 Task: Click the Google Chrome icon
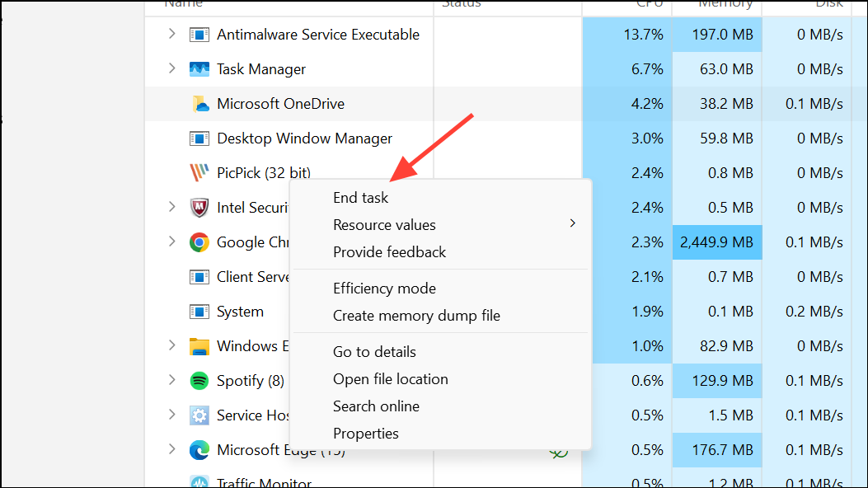199,242
